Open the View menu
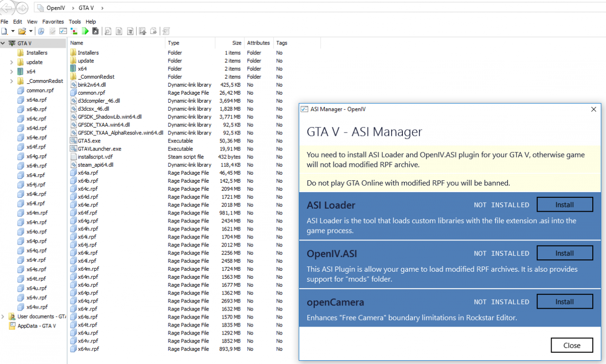The image size is (606, 364). tap(32, 22)
